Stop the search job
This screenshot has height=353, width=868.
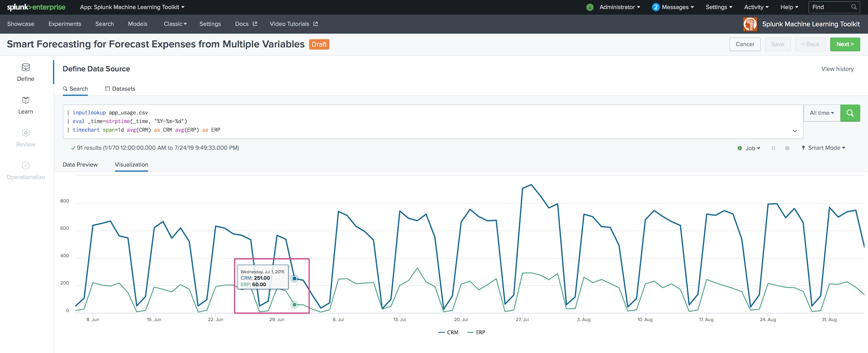point(787,148)
